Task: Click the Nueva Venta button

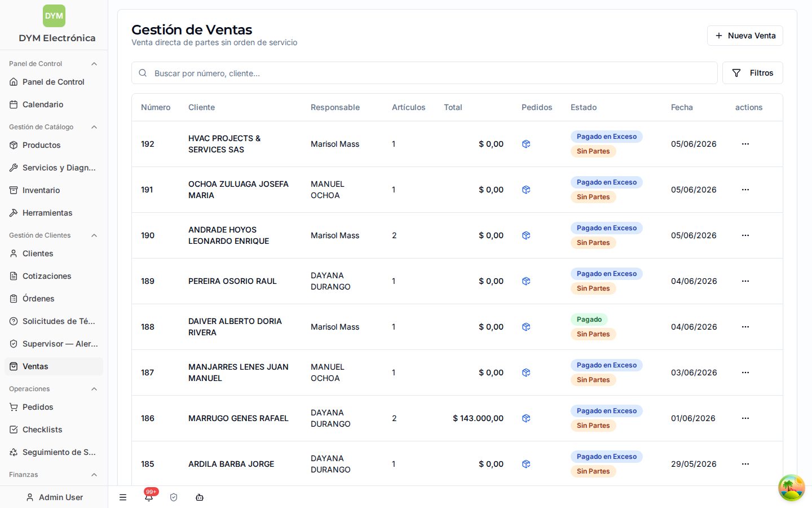Action: pos(745,36)
